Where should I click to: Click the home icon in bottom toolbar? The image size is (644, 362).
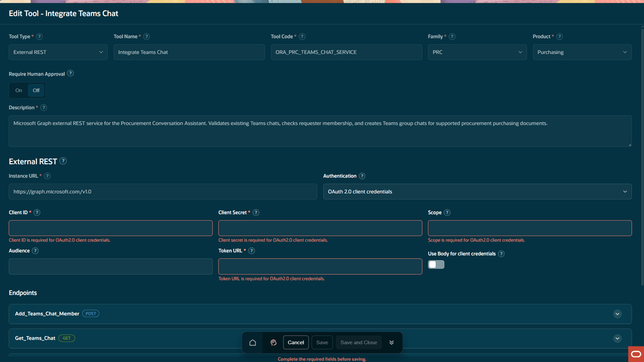253,342
